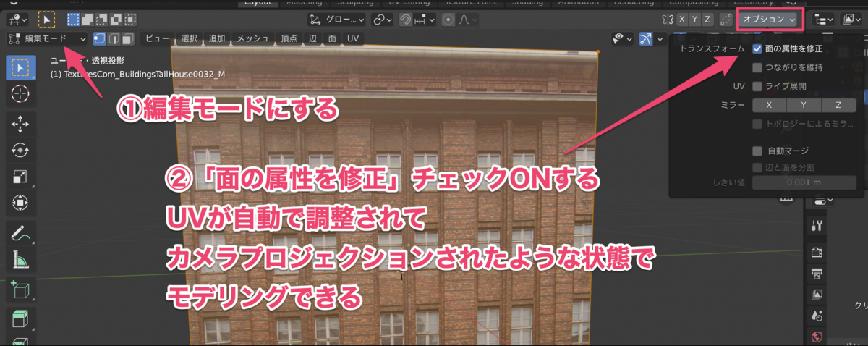Open the View Layer properties tab icon
868x346 pixels.
click(818, 295)
